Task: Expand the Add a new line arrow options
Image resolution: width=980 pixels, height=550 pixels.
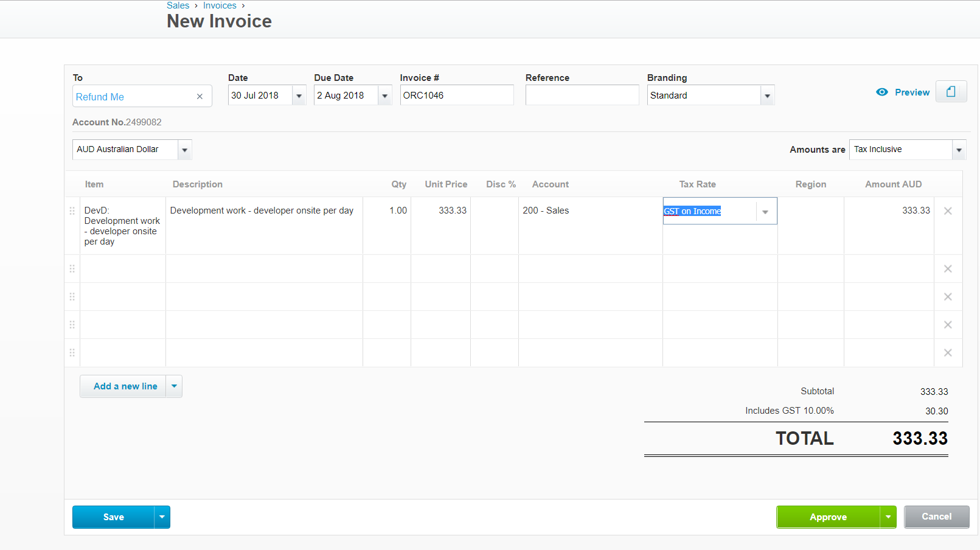Action: click(x=174, y=386)
